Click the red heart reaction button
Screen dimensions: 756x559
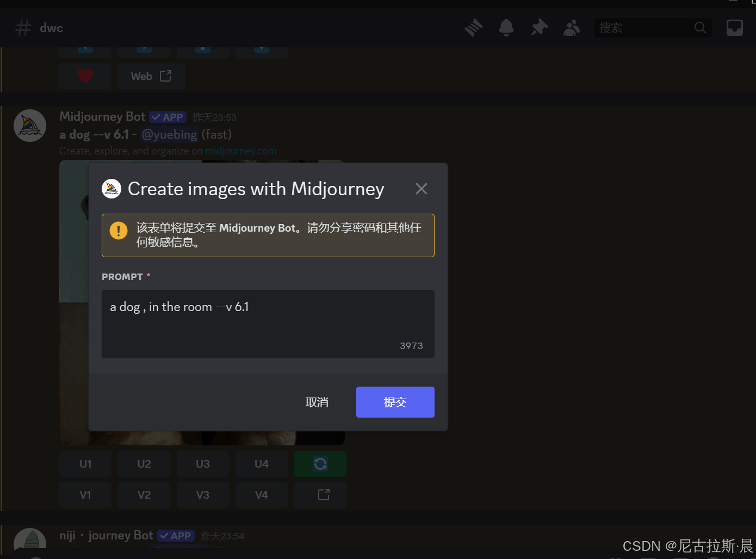(85, 76)
